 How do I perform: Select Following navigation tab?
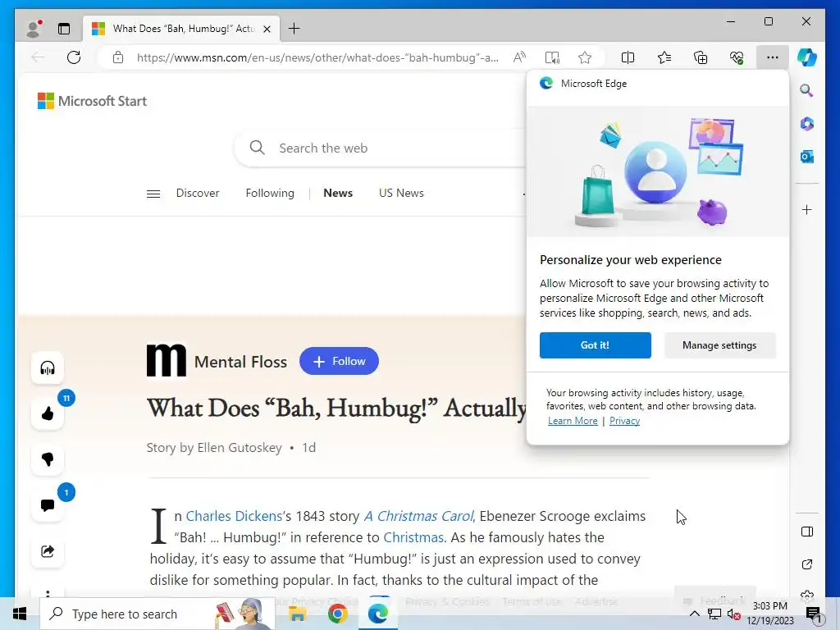(270, 193)
